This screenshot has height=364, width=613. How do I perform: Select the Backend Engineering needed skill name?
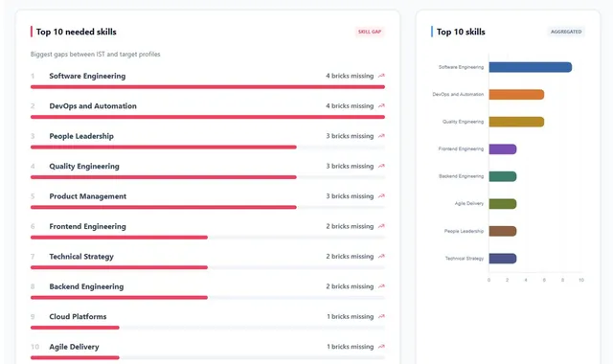pyautogui.click(x=86, y=286)
